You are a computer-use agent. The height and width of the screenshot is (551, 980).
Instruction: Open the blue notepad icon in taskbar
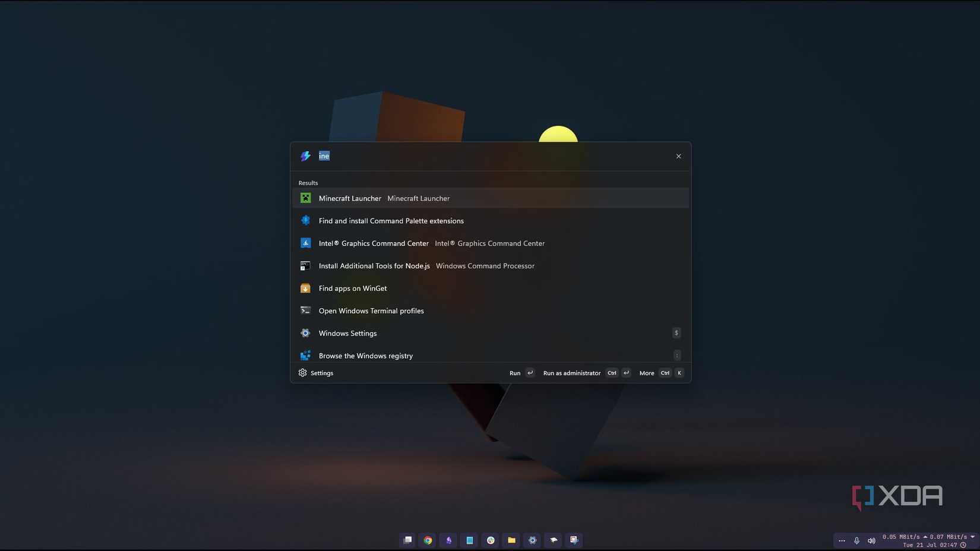(469, 540)
